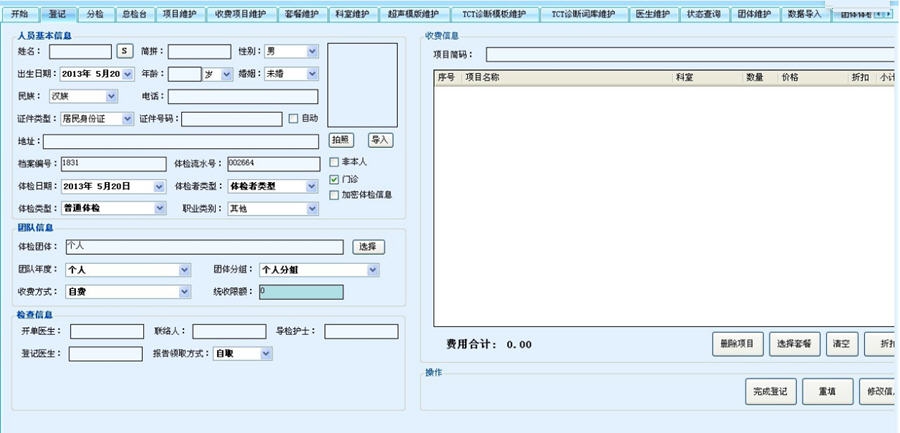Open the 体检类型 dropdown showing 普通体检

click(160, 208)
